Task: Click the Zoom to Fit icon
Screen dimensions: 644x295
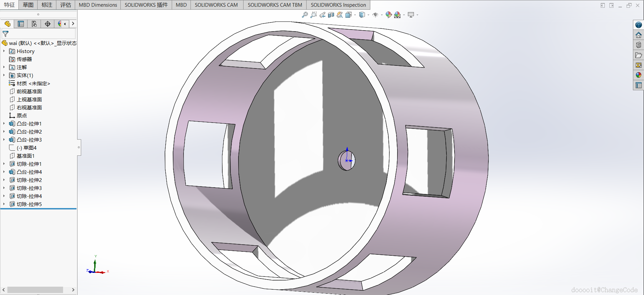Action: [x=305, y=15]
